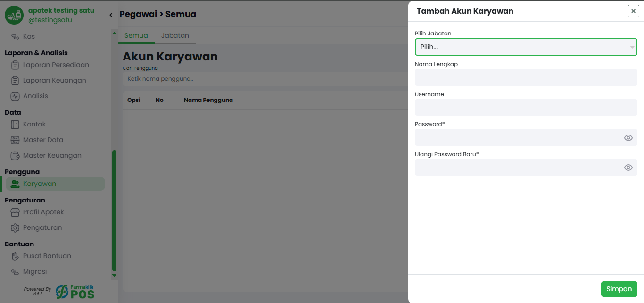
Task: Close the Tambah Akun Karyawan panel
Action: coord(633,11)
